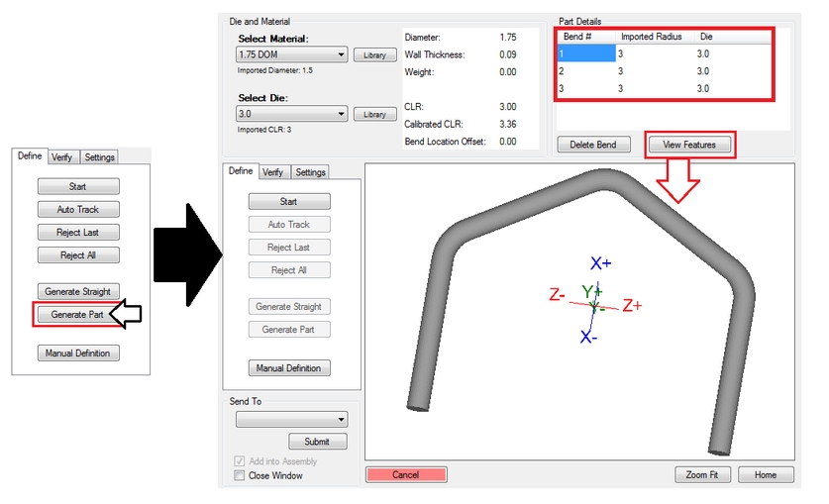Click the Imported Radius column header

(654, 37)
